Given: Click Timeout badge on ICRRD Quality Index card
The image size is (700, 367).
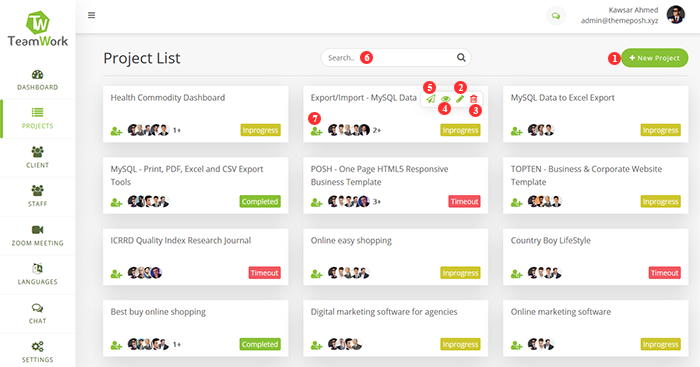Looking at the screenshot, I should (264, 273).
